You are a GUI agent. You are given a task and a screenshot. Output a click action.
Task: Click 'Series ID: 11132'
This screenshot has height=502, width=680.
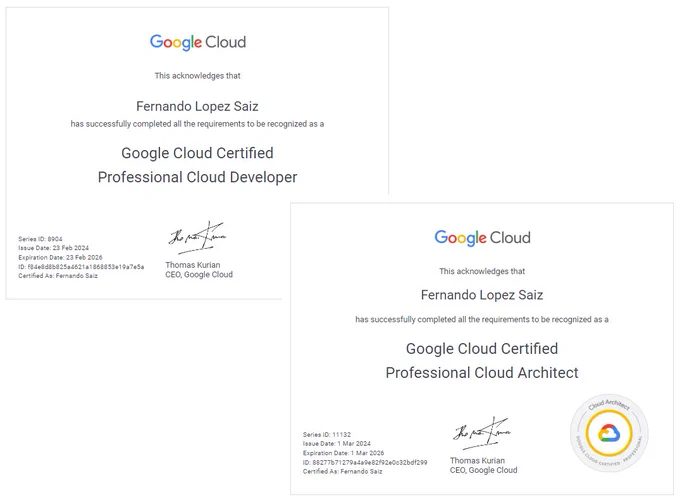pyautogui.click(x=327, y=434)
